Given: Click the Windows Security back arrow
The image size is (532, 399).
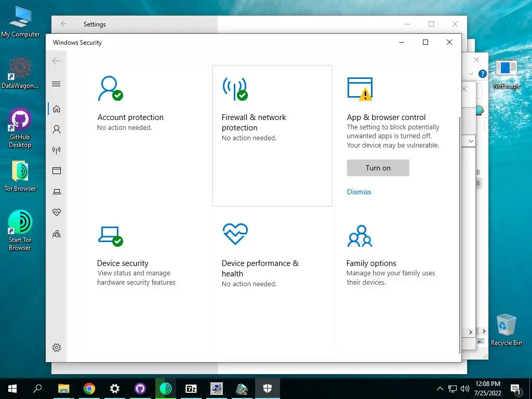Looking at the screenshot, I should (56, 61).
